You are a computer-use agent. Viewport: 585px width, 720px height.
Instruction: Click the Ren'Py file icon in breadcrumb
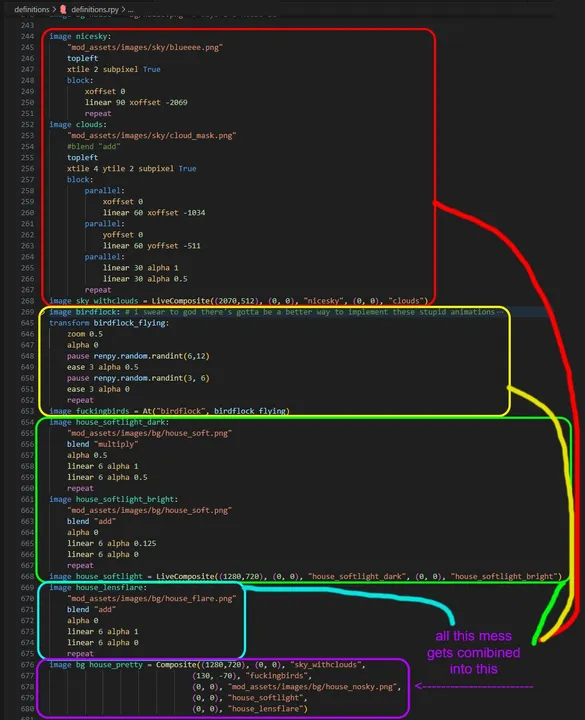point(63,9)
